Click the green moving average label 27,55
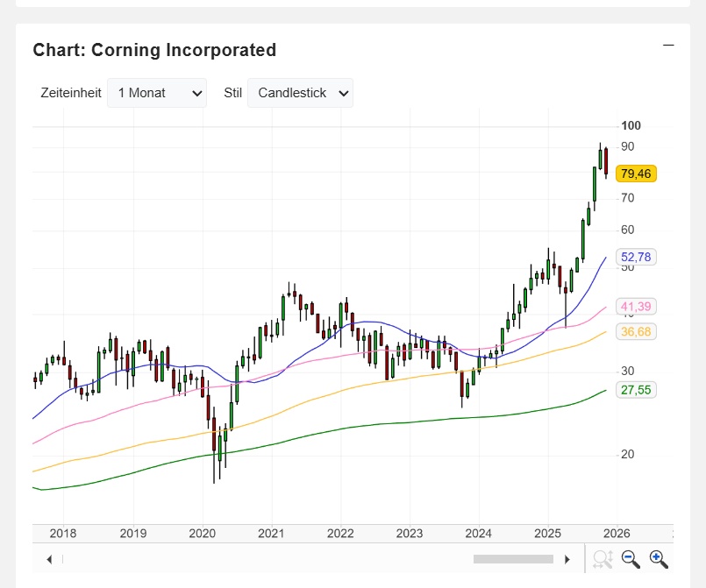 [637, 390]
